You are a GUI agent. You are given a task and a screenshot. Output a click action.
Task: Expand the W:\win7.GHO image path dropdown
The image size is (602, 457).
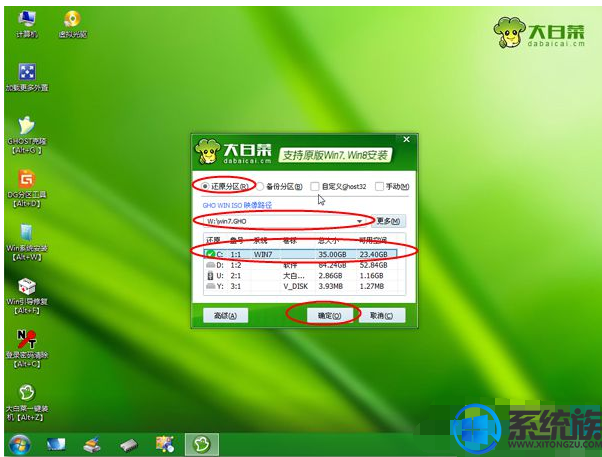[359, 221]
